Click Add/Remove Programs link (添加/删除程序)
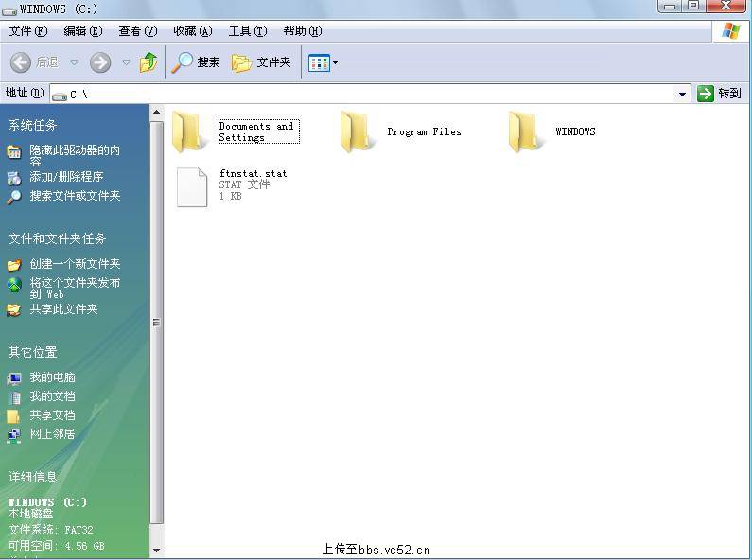This screenshot has width=752, height=560. [66, 177]
